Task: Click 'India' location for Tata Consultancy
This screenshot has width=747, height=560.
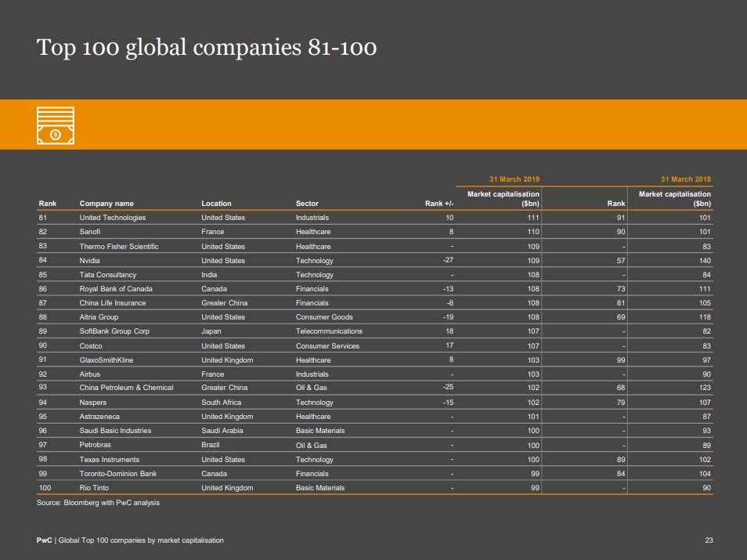Action: pos(209,275)
